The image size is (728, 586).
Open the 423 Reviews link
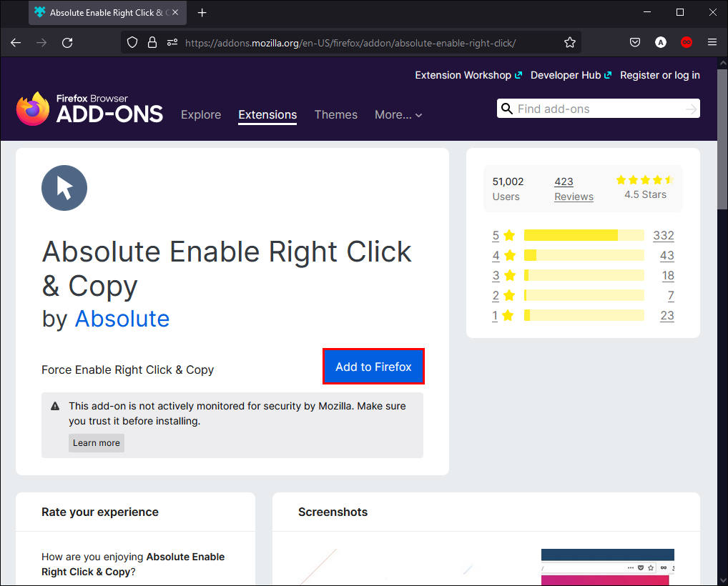pos(574,189)
